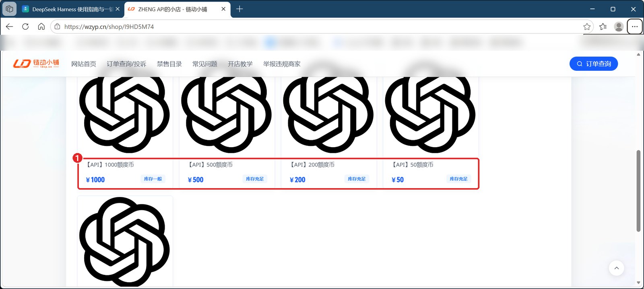Switch to the DeepSeek Harness tab
The width and height of the screenshot is (644, 289).
click(72, 9)
